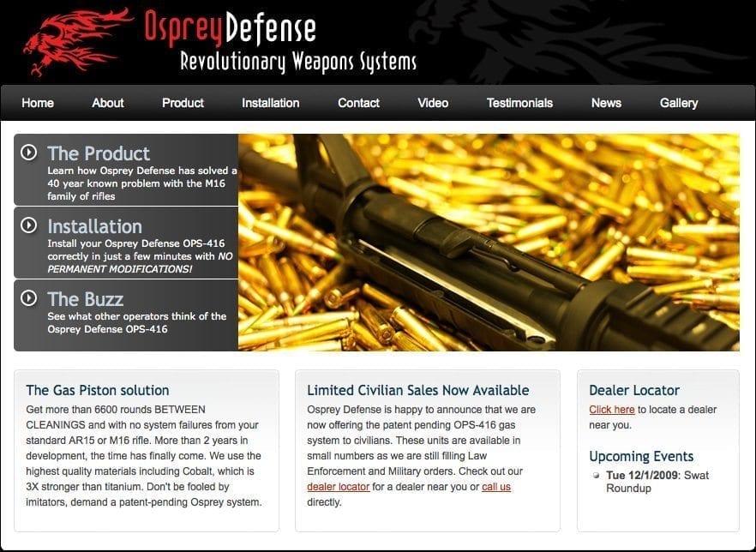
Task: Click the OspreyDefense title text
Action: (231, 28)
